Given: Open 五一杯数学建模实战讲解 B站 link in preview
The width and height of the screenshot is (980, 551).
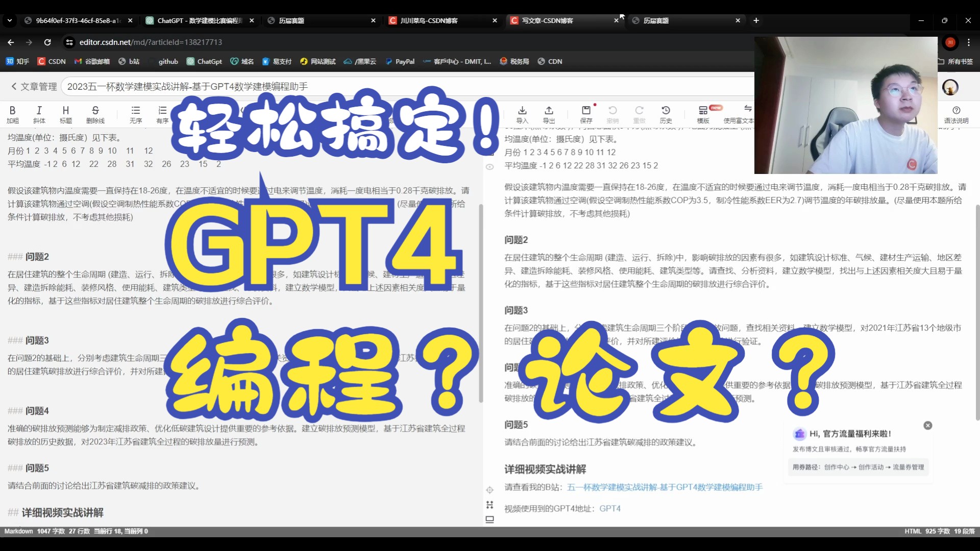Looking at the screenshot, I should [x=665, y=487].
